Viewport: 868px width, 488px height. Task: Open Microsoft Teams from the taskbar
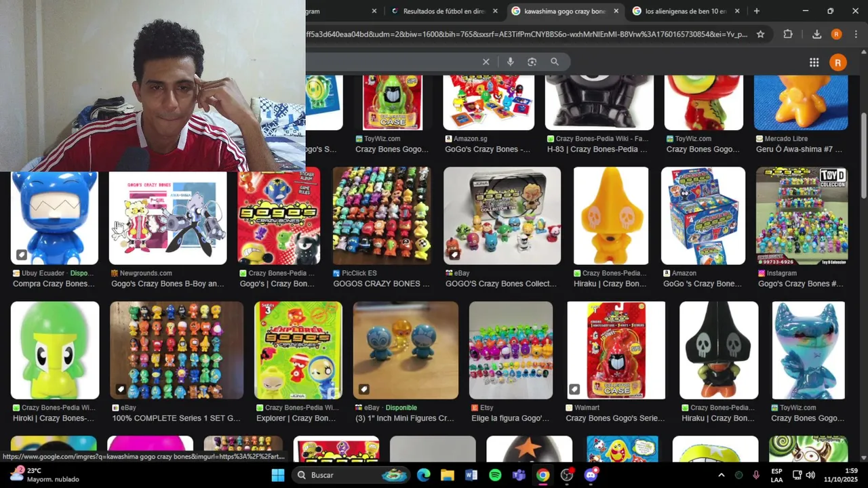519,475
